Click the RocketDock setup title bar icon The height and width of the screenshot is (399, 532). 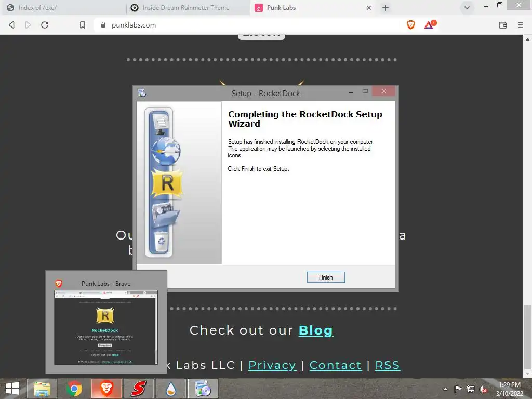coord(142,92)
